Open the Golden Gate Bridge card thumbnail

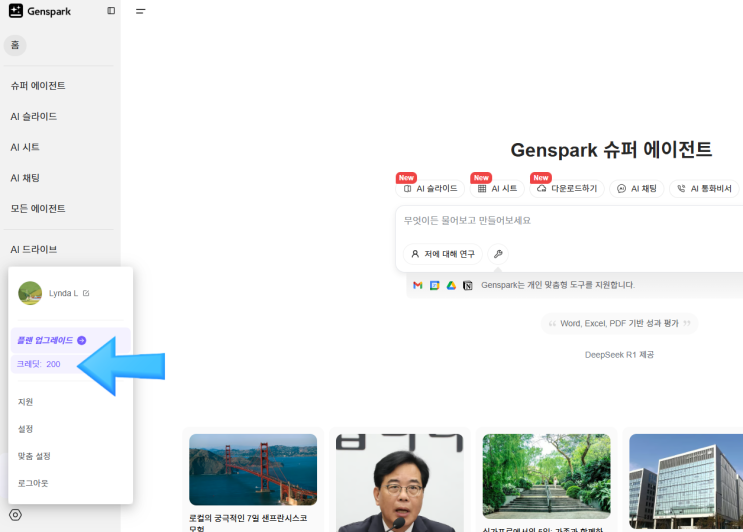pyautogui.click(x=253, y=469)
